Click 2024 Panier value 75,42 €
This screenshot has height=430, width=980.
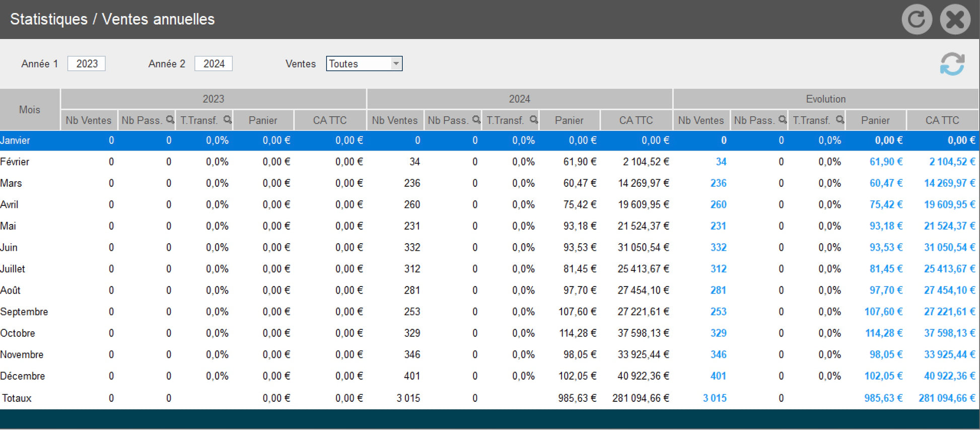click(x=580, y=204)
